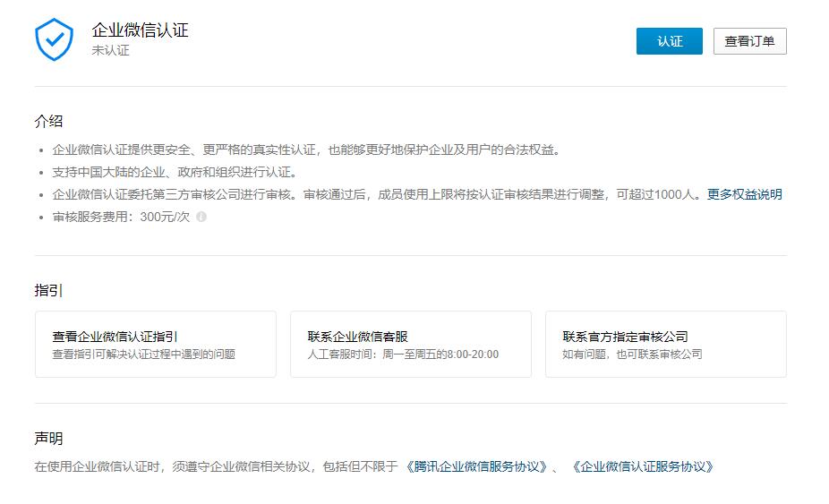Click the blue shield verification icon
Image resolution: width=829 pixels, height=504 pixels.
click(x=54, y=39)
